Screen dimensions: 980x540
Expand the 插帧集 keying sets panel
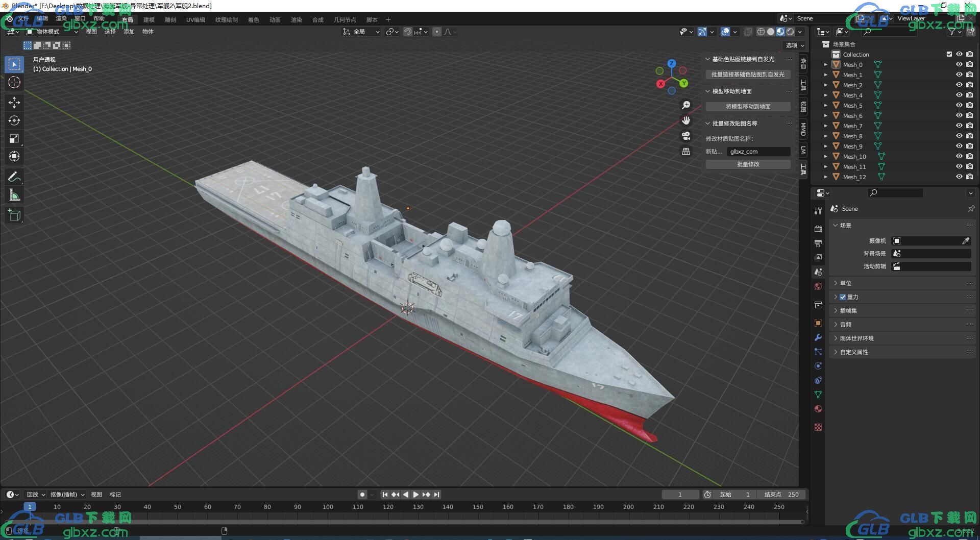[x=902, y=311]
